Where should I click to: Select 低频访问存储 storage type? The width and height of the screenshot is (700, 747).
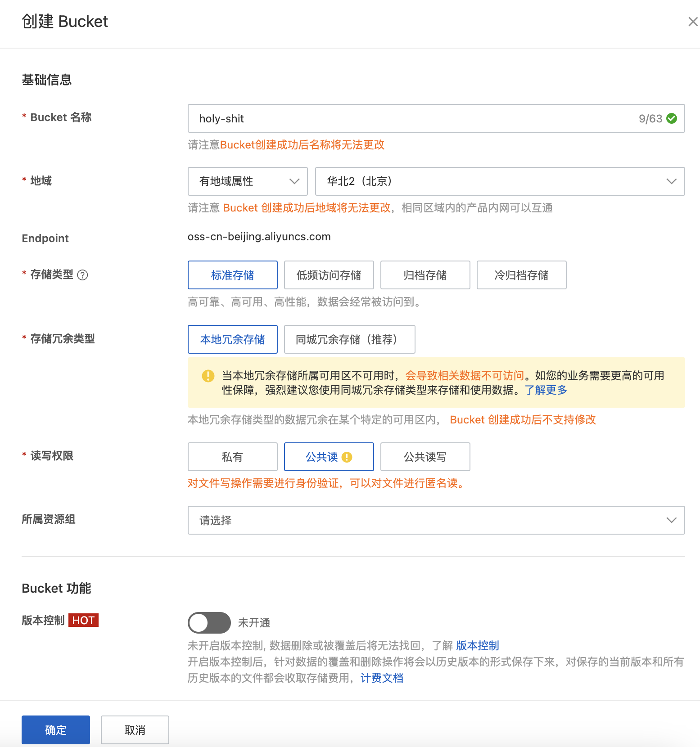(329, 275)
